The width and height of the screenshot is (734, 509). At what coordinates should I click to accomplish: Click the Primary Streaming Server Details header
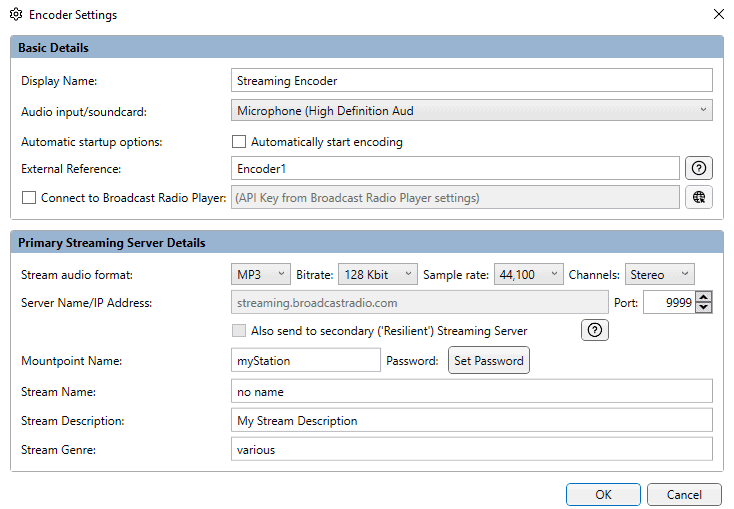click(367, 243)
